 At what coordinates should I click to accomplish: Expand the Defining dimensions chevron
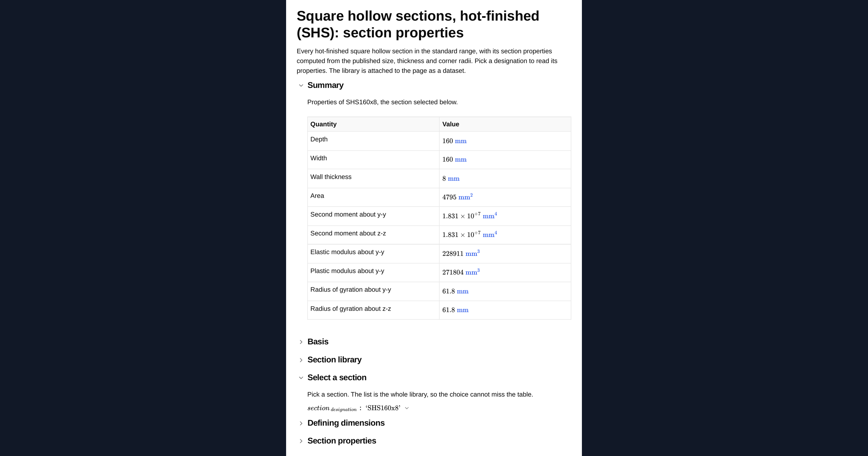301,423
